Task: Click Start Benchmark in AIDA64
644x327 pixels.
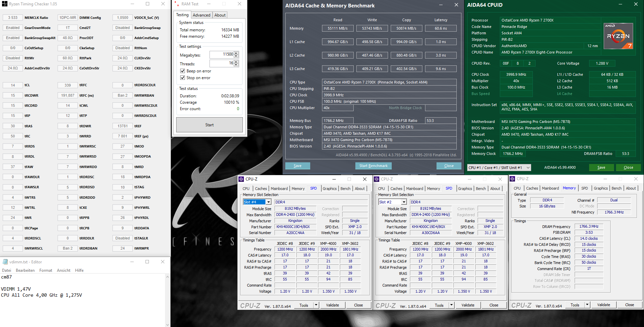Action: pyautogui.click(x=373, y=165)
